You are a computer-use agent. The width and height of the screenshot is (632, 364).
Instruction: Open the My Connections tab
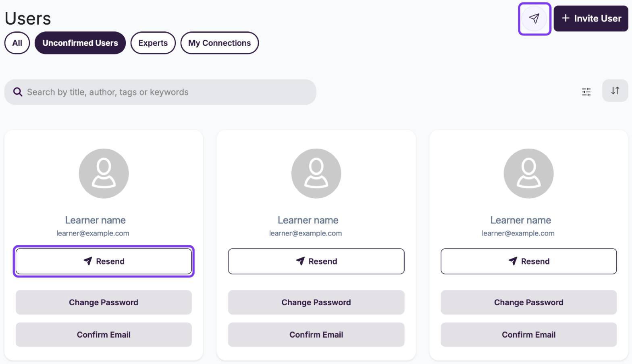(220, 43)
